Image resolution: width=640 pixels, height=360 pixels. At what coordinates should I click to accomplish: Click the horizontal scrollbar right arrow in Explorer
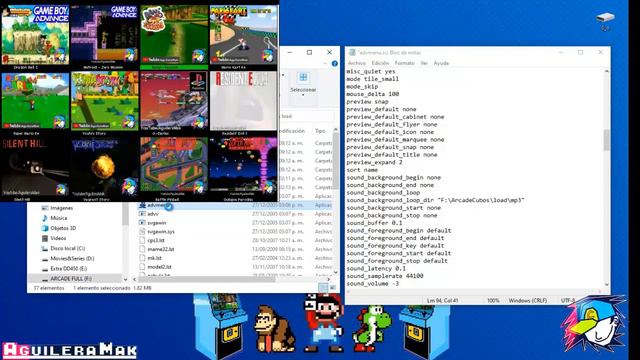click(329, 280)
